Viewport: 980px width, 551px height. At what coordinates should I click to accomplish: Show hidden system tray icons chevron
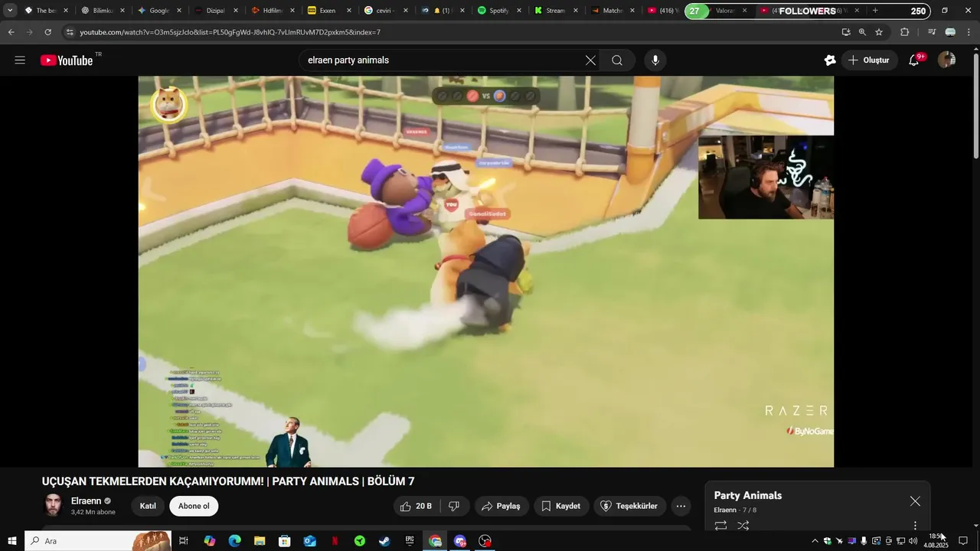pos(815,541)
